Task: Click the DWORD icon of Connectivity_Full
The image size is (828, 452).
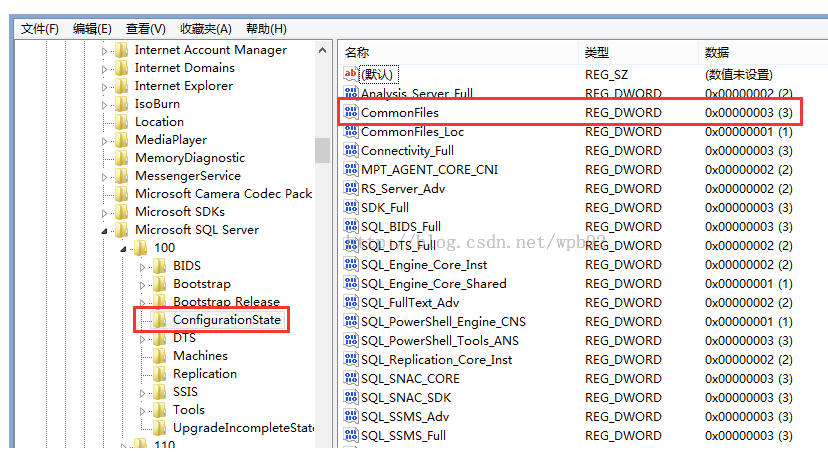Action: coord(351,149)
